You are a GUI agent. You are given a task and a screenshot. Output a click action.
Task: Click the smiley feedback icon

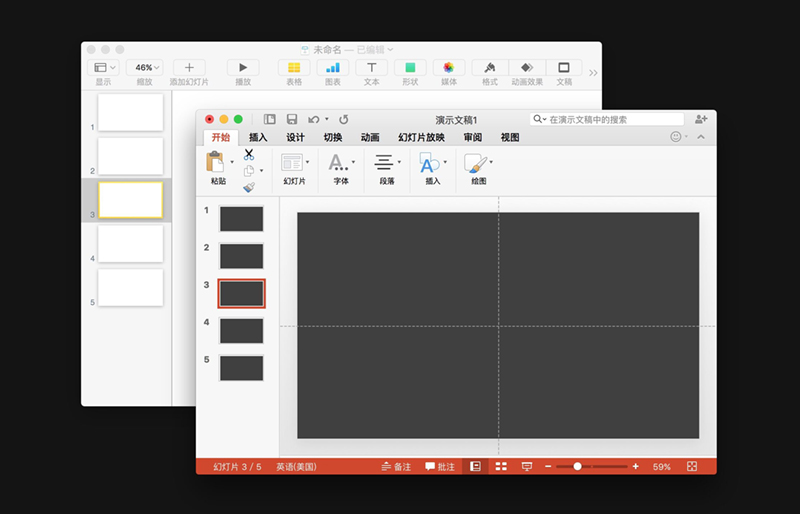coord(676,137)
